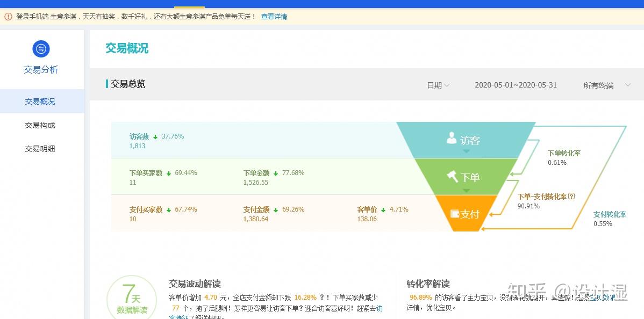Click the 67.74% change beside 支付买家数
644x319 pixels.
[x=186, y=209]
